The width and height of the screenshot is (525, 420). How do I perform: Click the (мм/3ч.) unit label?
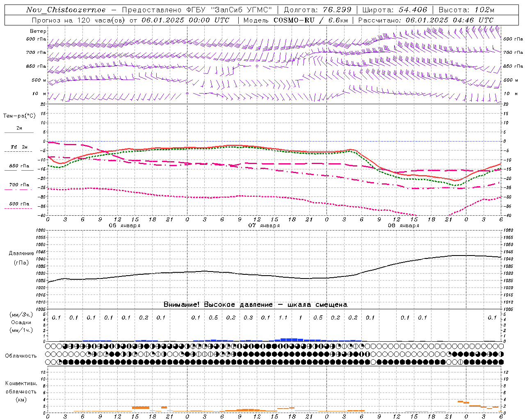point(21,315)
